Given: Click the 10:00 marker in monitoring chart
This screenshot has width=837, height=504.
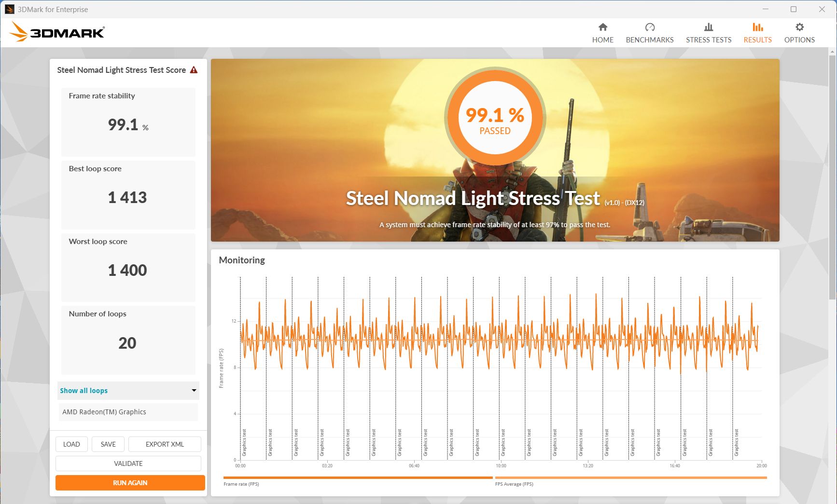Looking at the screenshot, I should point(501,465).
